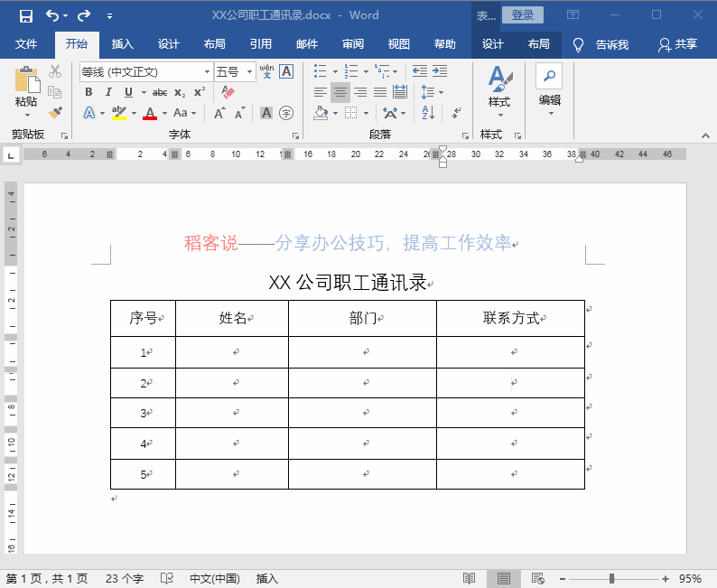Click the 联系方式 header cell
This screenshot has height=588, width=717.
(x=511, y=318)
